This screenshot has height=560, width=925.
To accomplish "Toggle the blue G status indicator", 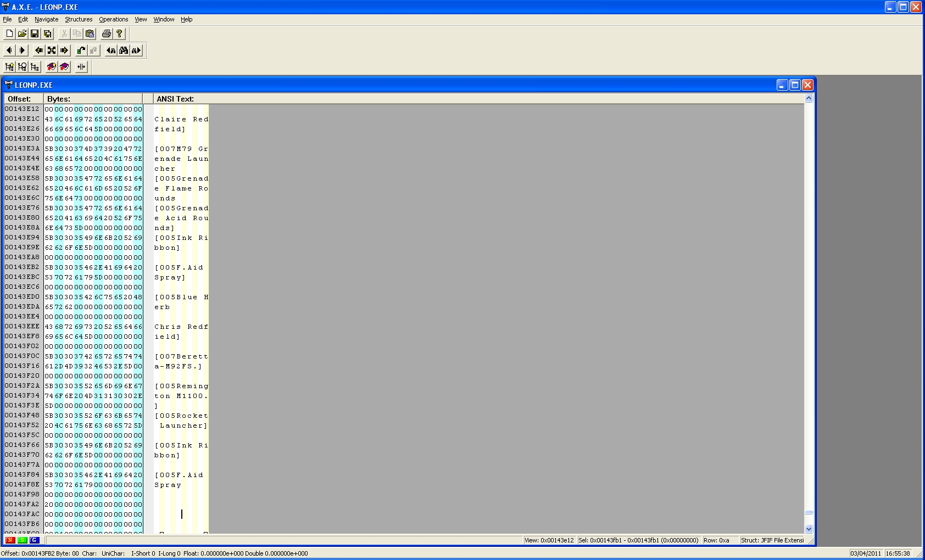I will coord(34,540).
